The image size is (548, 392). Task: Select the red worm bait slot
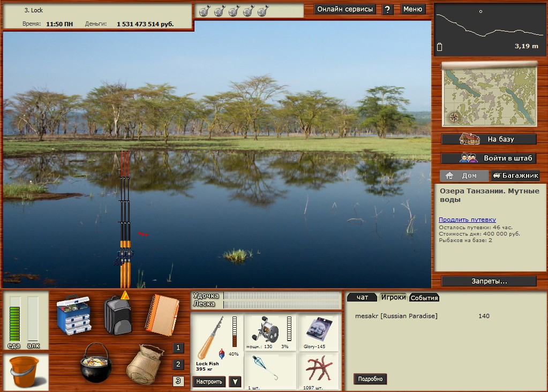319,371
